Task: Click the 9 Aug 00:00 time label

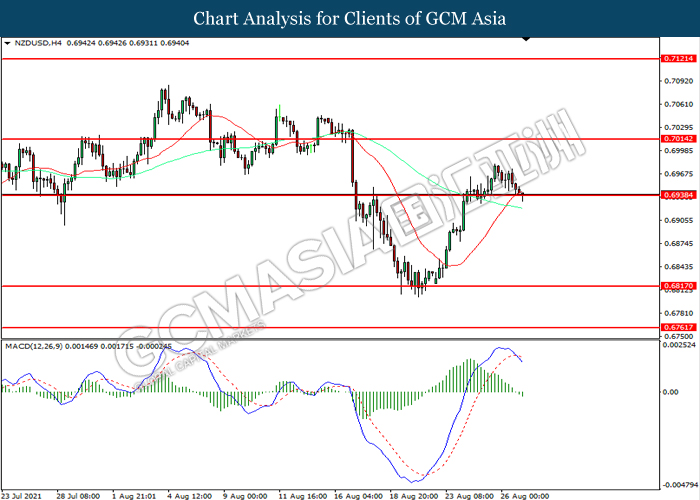Action: 245,496
